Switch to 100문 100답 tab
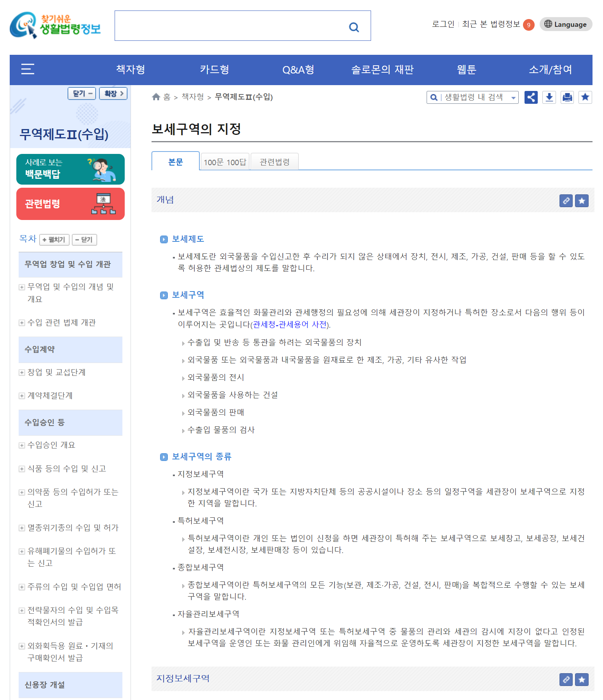 click(x=225, y=162)
